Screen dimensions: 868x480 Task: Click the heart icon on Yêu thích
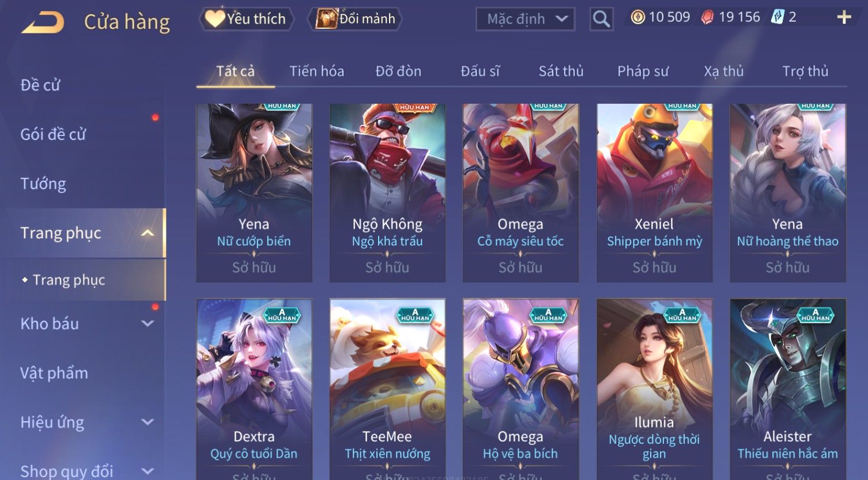click(215, 18)
